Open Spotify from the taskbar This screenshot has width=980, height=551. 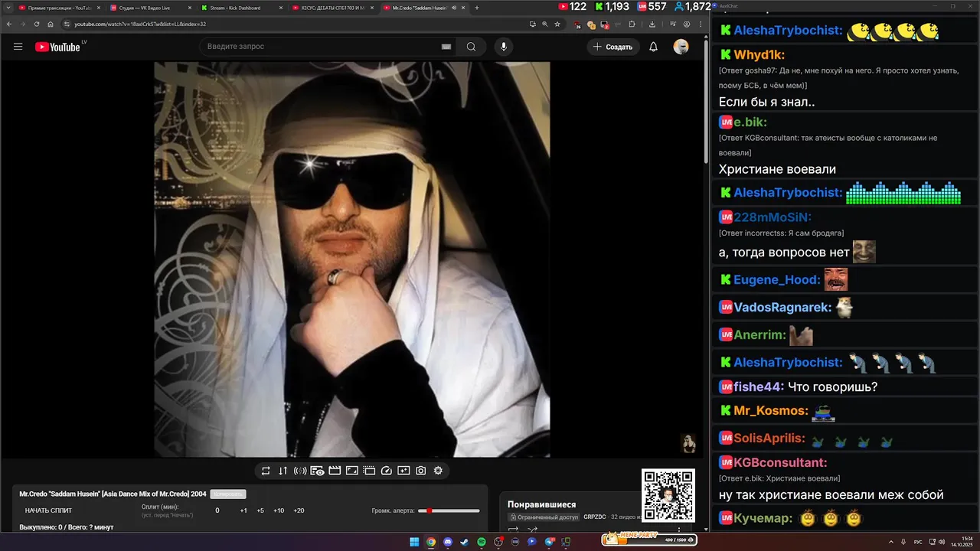point(482,542)
